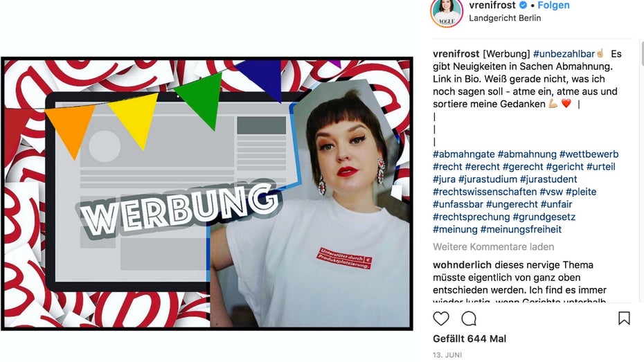Open the 13. JUNI post date
The image size is (644, 362).
[447, 354]
